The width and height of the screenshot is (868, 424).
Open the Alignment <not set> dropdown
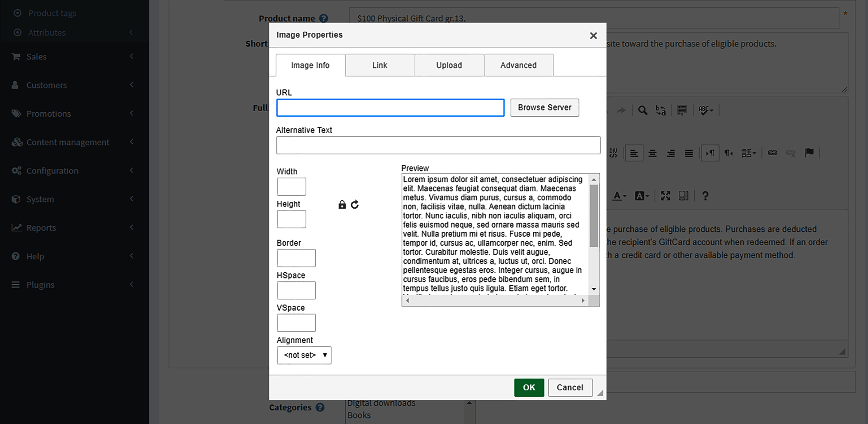click(304, 355)
